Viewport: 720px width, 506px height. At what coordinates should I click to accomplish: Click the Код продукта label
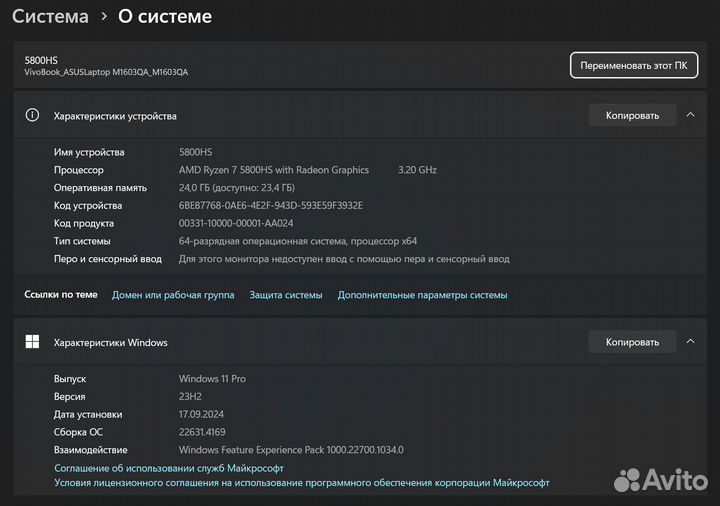84,223
